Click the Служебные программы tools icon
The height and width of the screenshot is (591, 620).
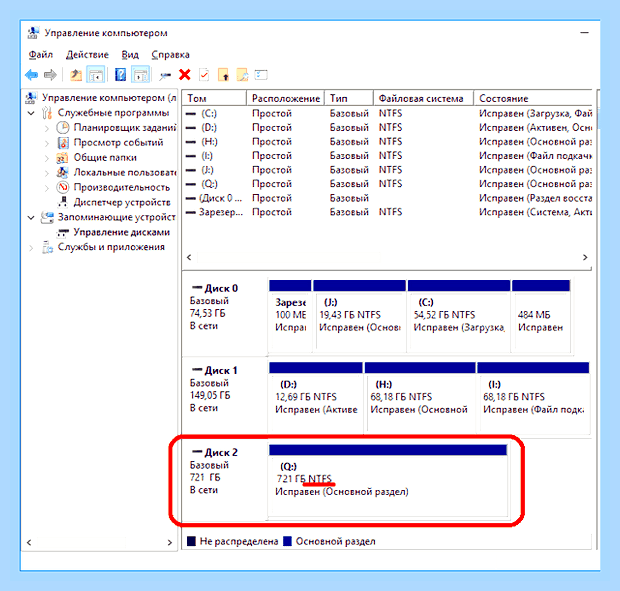coord(47,113)
